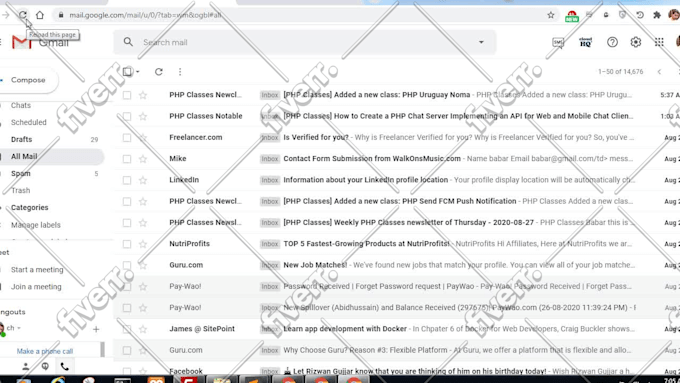Check the Weekly PHP Classes newsletter email
The width and height of the screenshot is (680, 383).
(127, 223)
